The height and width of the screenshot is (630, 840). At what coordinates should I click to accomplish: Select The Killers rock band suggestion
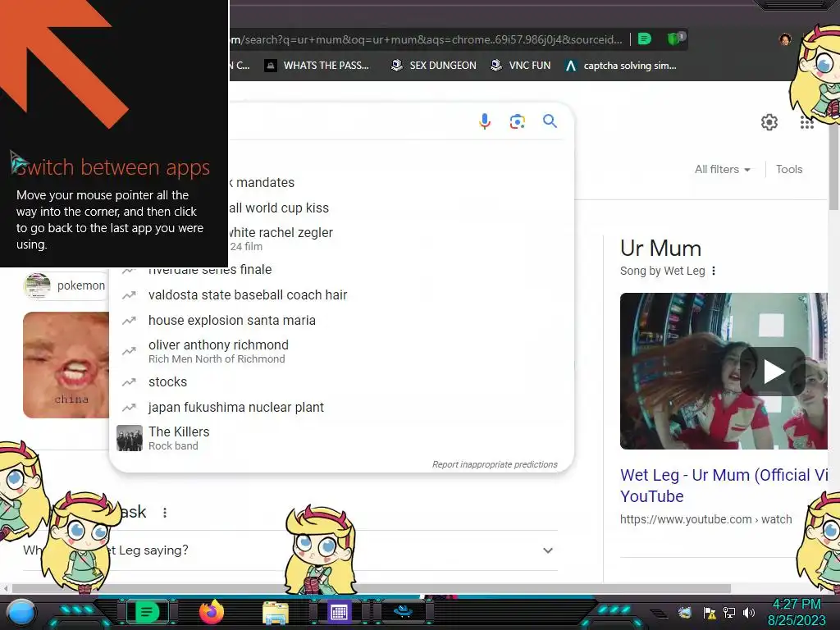tap(342, 438)
